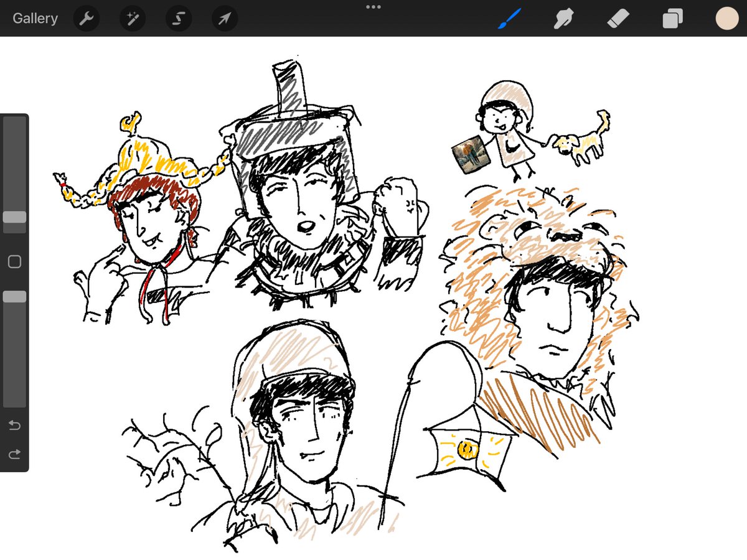747x560 pixels.
Task: Tap the square Modify button in sidebar
Action: (x=14, y=262)
